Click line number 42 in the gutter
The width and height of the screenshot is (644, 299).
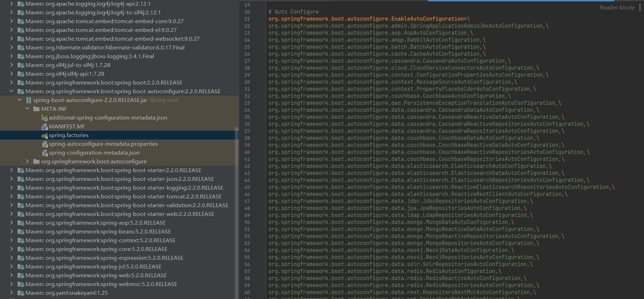(247, 166)
